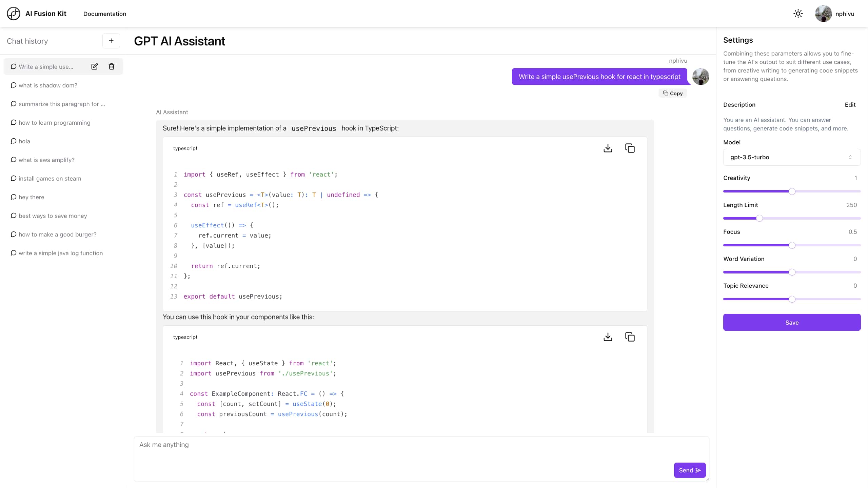Click the nphivu username in header
This screenshot has height=488, width=868.
click(x=845, y=14)
